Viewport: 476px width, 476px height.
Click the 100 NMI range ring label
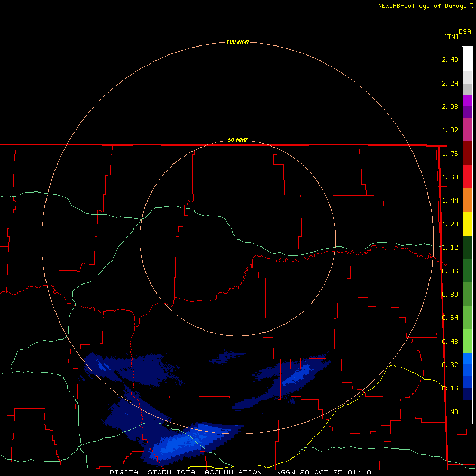click(237, 42)
